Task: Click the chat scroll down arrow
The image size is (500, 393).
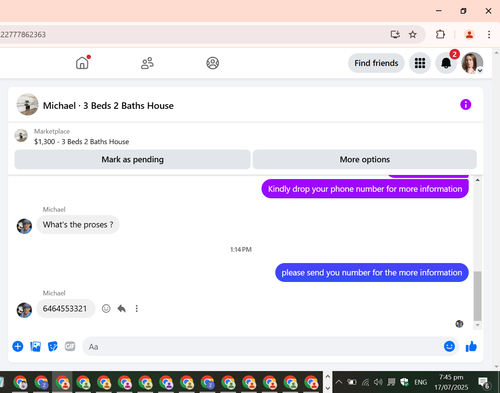Action: [x=477, y=325]
